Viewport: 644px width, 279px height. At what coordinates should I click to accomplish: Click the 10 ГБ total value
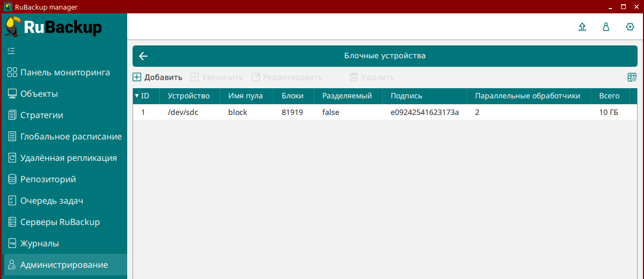coord(609,112)
